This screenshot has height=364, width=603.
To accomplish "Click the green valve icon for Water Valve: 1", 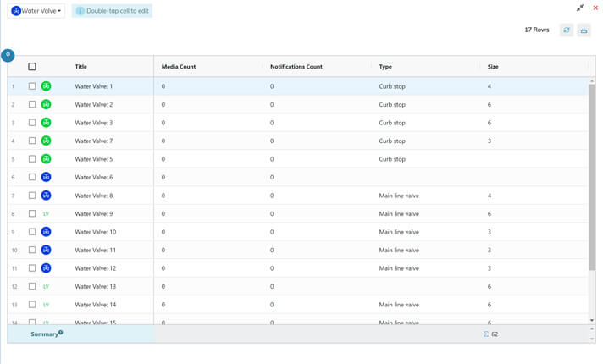I will tap(47, 86).
